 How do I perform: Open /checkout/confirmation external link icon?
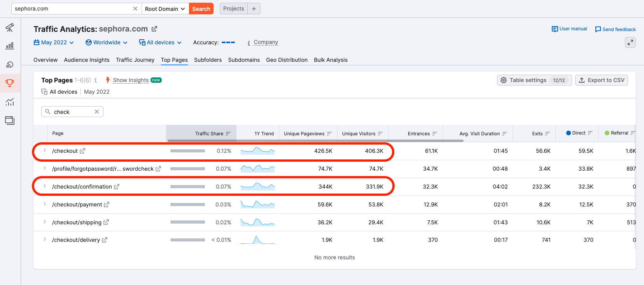tap(117, 187)
